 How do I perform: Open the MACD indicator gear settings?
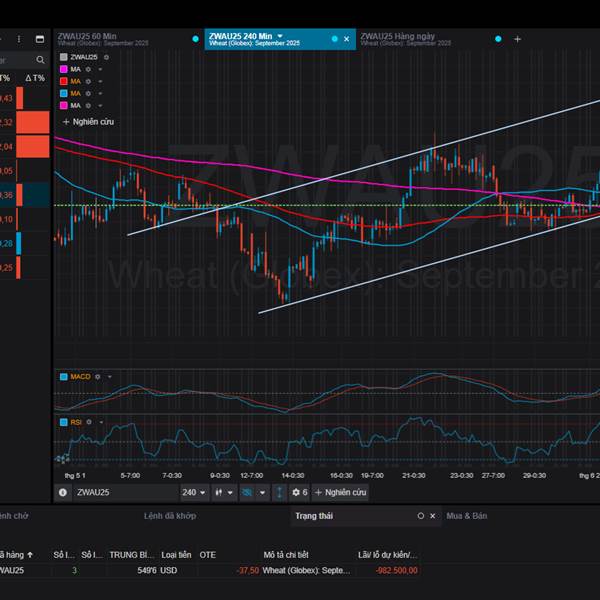(x=98, y=377)
